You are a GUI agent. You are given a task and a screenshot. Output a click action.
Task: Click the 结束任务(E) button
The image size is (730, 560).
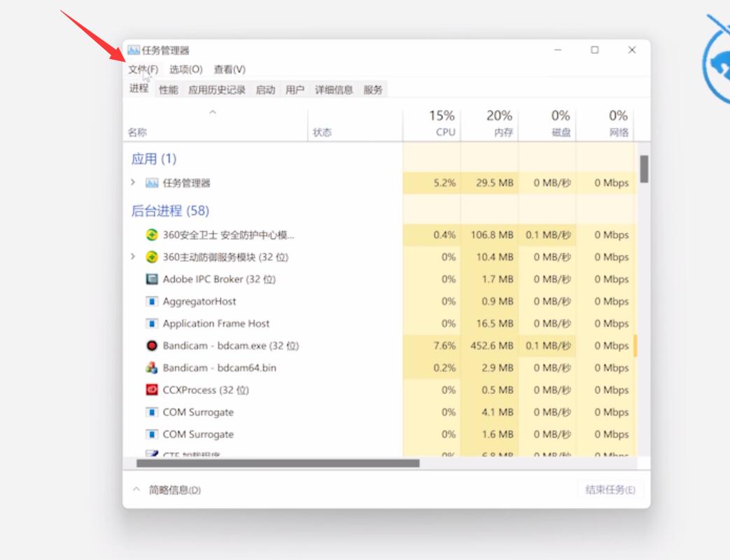pyautogui.click(x=610, y=490)
